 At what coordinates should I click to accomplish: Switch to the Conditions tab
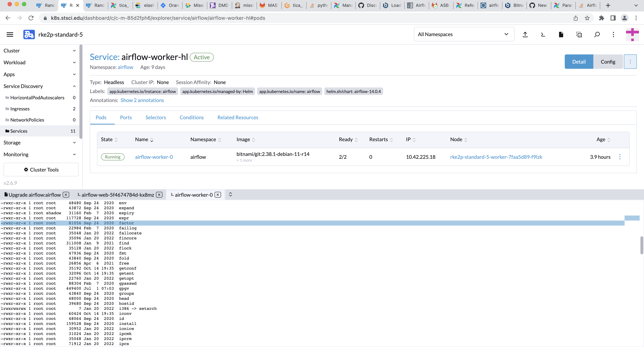click(x=192, y=117)
